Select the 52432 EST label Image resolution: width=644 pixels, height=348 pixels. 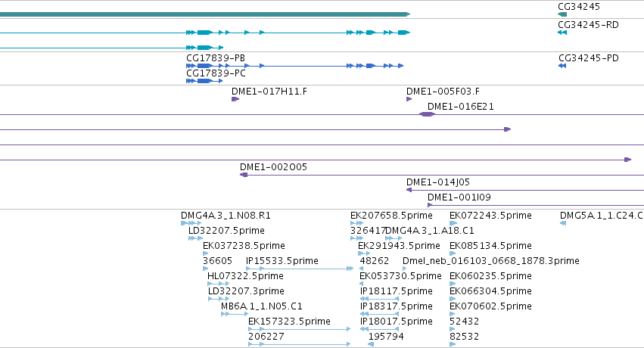[x=464, y=322]
